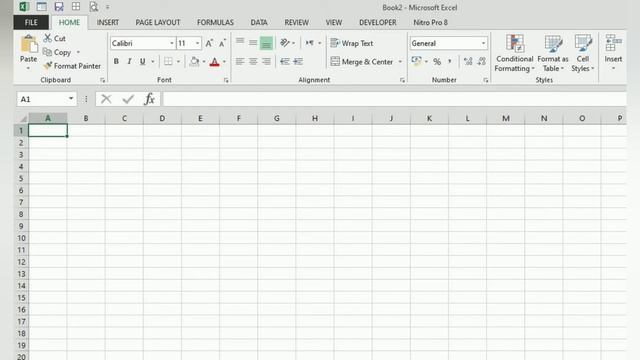Open the FILE tab
The width and height of the screenshot is (640, 360).
point(31,22)
